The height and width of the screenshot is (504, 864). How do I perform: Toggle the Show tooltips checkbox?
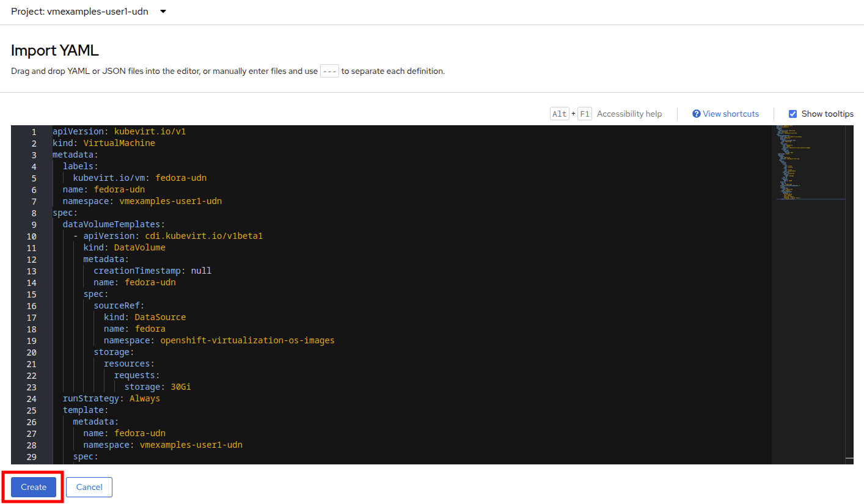click(x=793, y=114)
